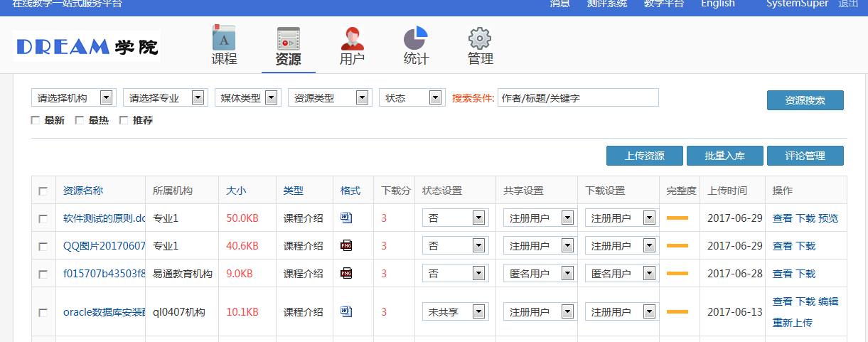Click upload date 2017-06-13
This screenshot has height=342, width=868.
(x=735, y=312)
